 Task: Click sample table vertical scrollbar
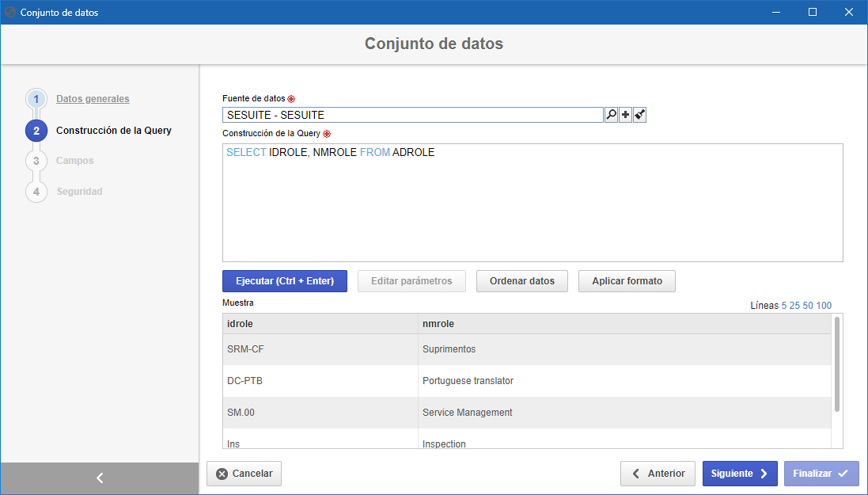pyautogui.click(x=837, y=364)
